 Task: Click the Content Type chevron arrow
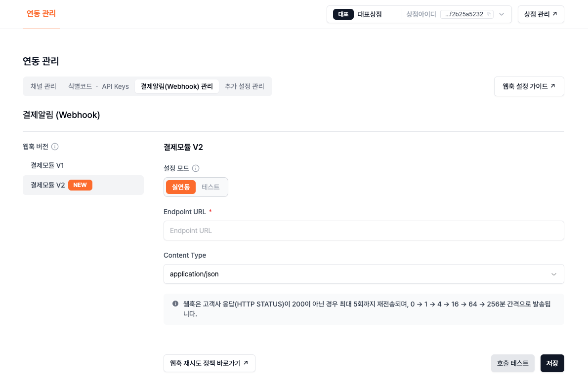tap(553, 274)
